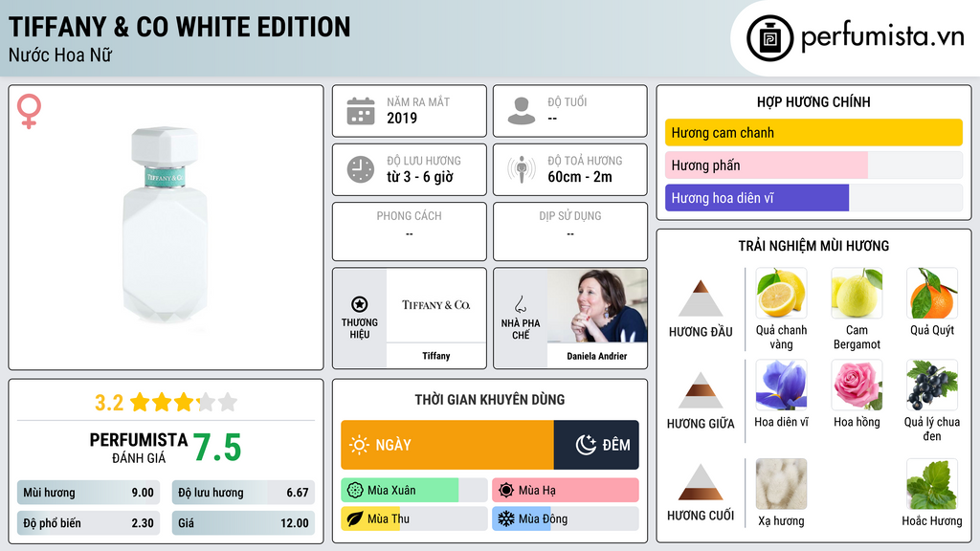This screenshot has height=551, width=980.
Task: Click the flower icon beside Mùa Xuân
Action: click(x=355, y=490)
